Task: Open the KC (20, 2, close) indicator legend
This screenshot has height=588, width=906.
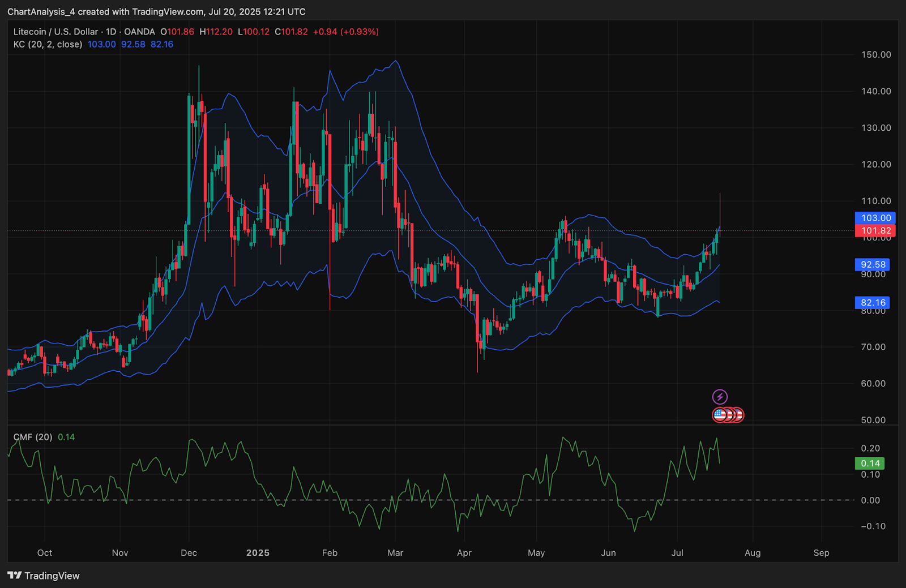Action: coord(48,44)
